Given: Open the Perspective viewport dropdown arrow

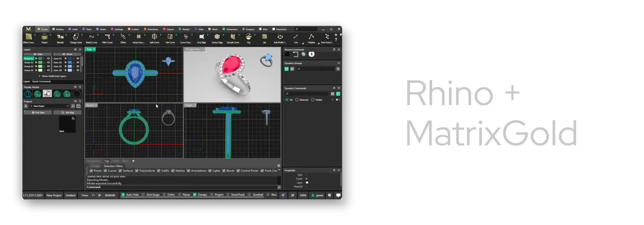Looking at the screenshot, I should click(204, 49).
